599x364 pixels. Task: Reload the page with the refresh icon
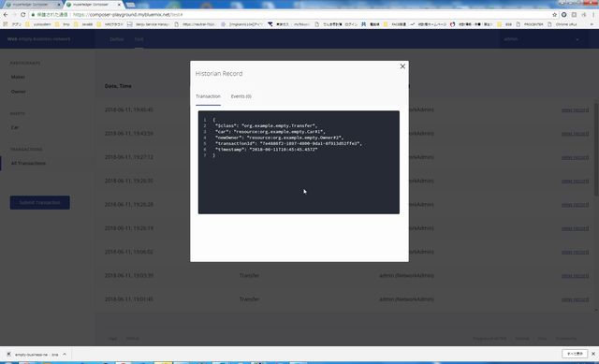click(x=22, y=15)
